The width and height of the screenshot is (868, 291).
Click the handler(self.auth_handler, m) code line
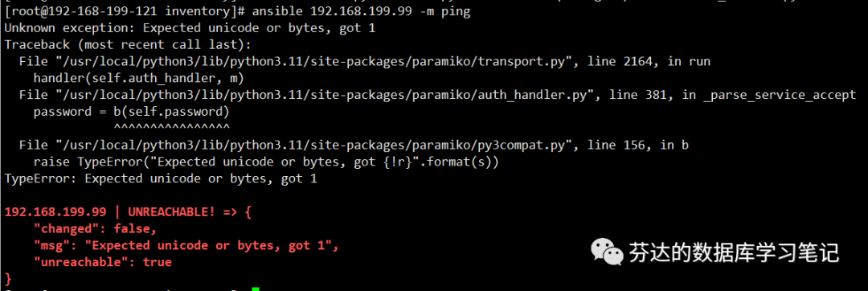point(139,79)
